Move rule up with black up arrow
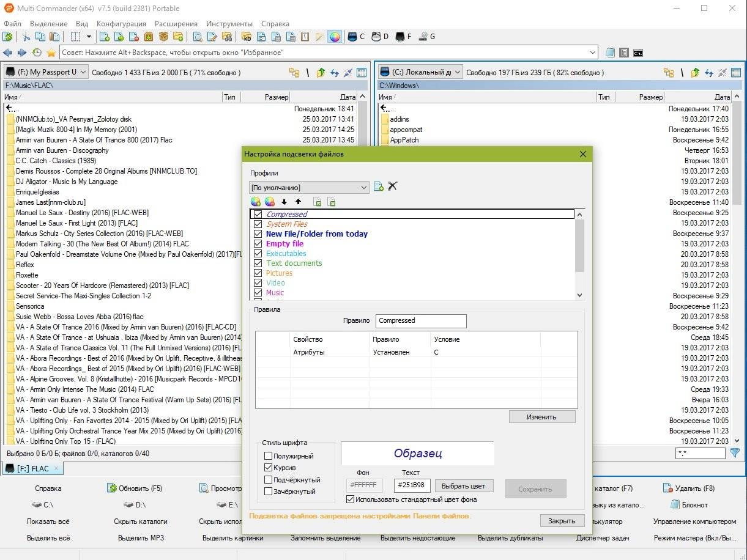747x560 pixels. 299,202
